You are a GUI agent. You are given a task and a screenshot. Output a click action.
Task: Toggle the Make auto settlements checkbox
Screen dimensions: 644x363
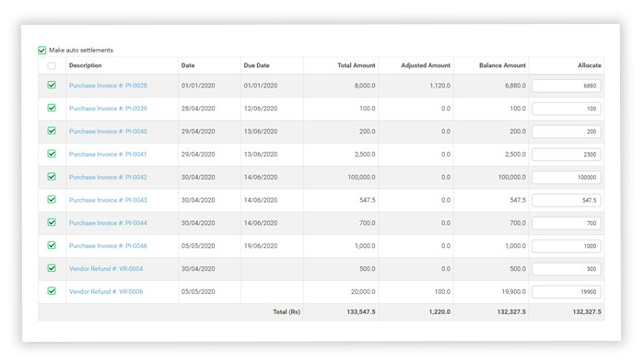pyautogui.click(x=41, y=50)
